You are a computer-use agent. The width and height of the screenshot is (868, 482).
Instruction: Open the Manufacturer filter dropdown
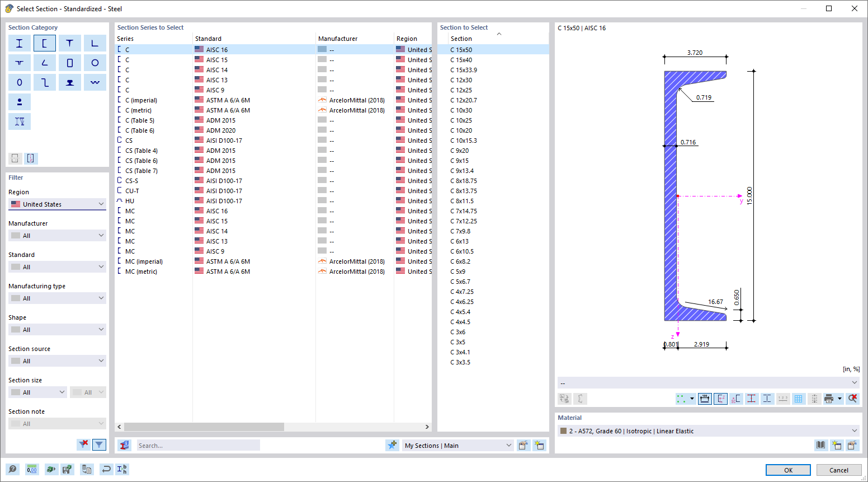click(57, 236)
